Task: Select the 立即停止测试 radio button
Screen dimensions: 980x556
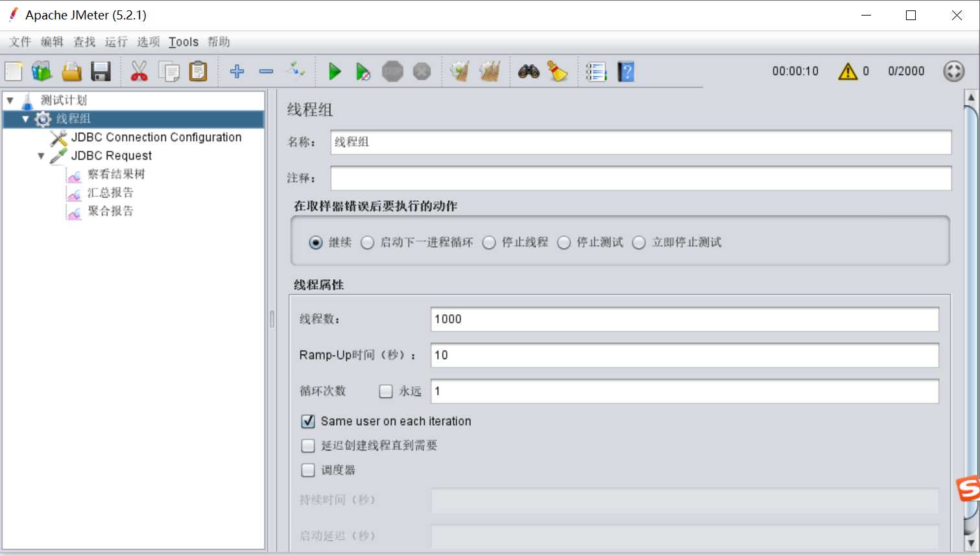Action: 639,242
